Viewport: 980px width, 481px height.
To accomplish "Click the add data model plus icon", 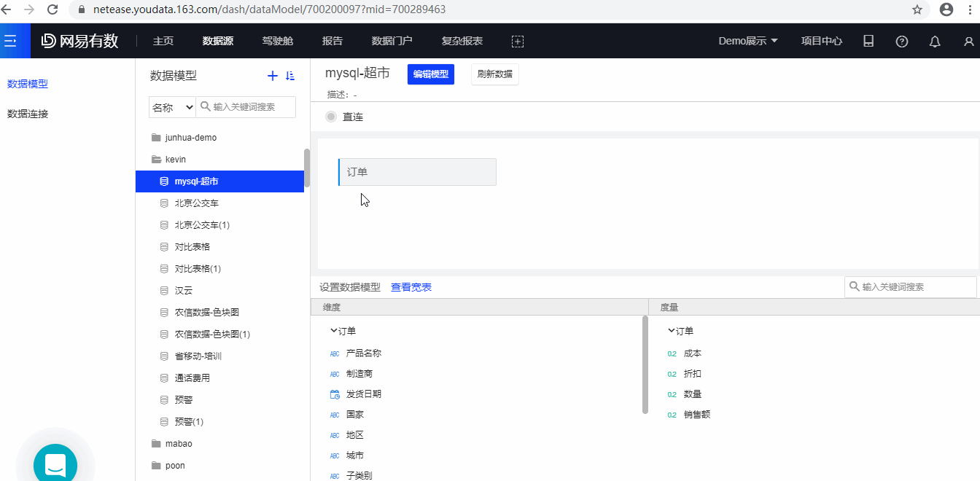I will [x=273, y=76].
